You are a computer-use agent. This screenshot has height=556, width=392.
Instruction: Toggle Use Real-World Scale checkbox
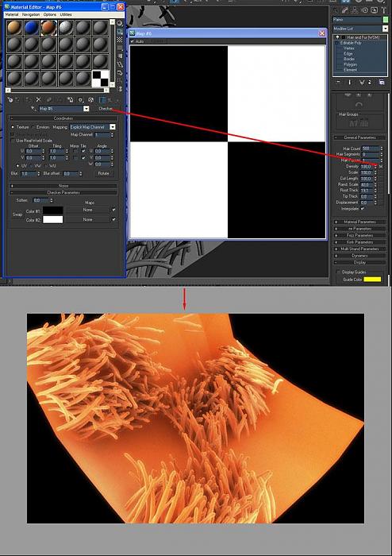[13, 141]
